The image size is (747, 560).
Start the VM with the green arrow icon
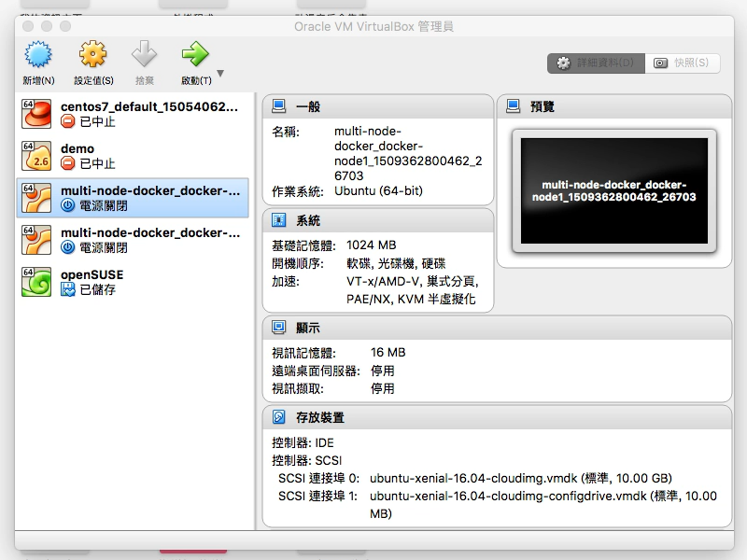195,54
